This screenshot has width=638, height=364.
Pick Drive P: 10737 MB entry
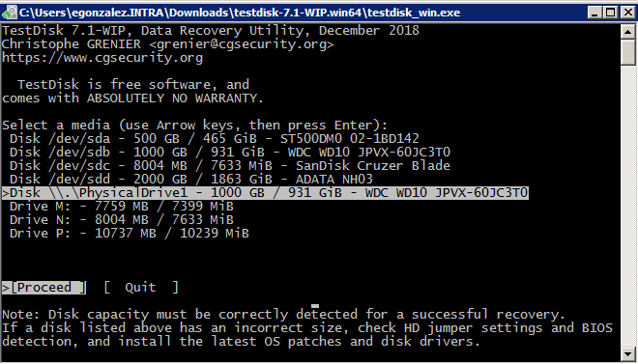click(x=130, y=234)
